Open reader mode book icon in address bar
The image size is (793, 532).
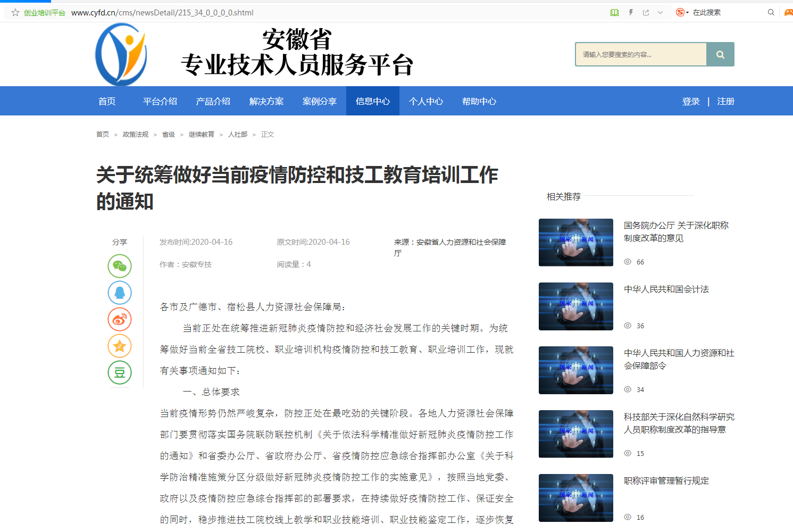click(x=614, y=12)
